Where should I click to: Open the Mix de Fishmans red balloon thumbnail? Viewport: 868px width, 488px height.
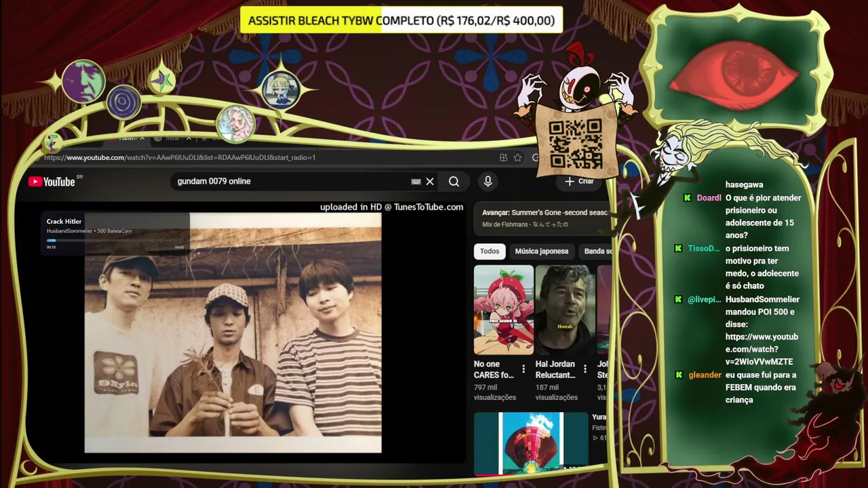(531, 443)
